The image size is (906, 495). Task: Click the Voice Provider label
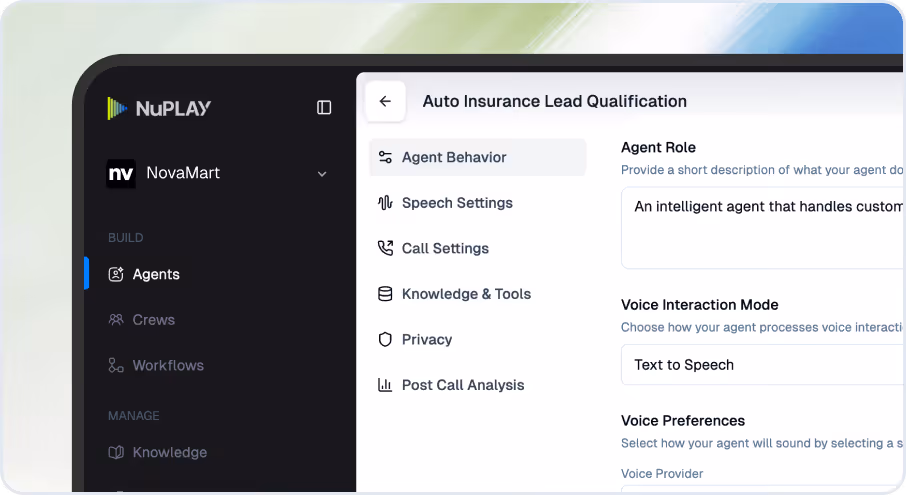(x=662, y=474)
